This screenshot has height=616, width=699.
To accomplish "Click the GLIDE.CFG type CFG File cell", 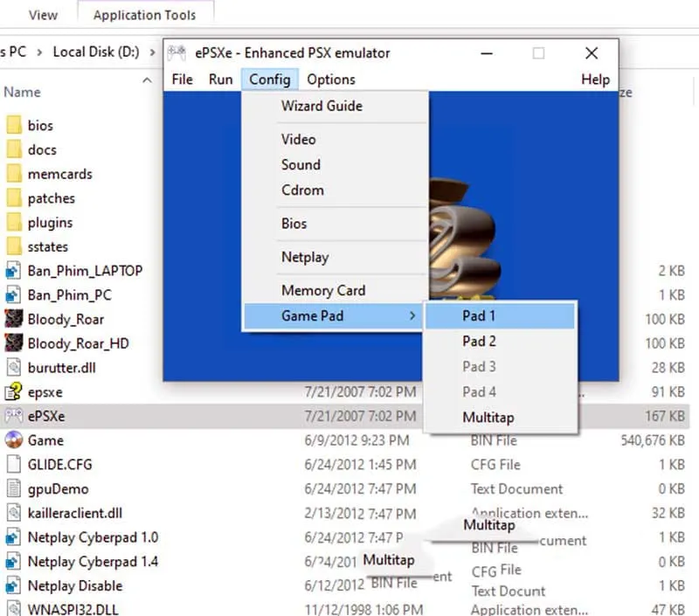I will (495, 465).
